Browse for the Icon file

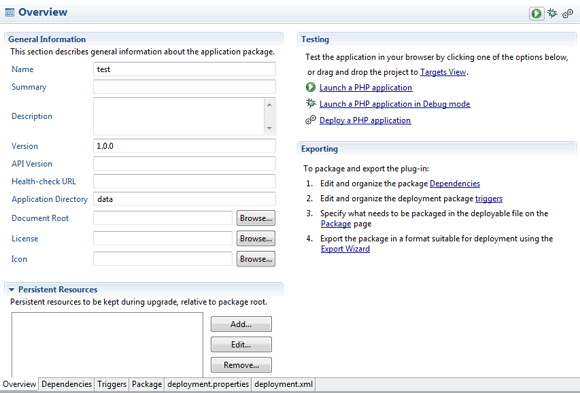[256, 259]
